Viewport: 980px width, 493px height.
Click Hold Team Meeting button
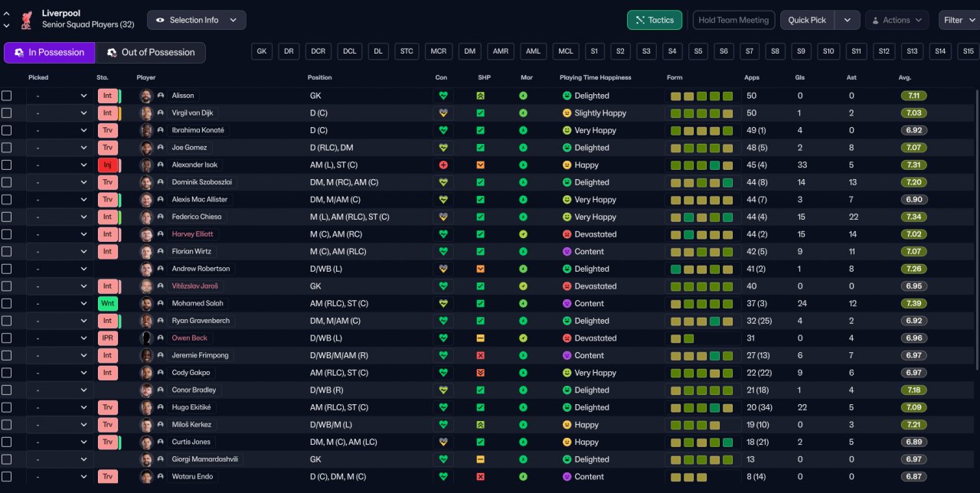coord(733,20)
